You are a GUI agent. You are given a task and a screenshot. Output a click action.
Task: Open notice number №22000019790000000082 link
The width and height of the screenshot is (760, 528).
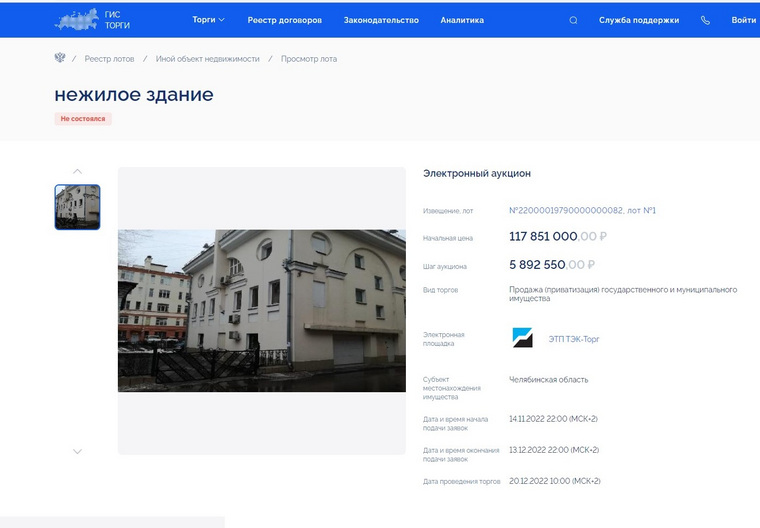pos(582,210)
